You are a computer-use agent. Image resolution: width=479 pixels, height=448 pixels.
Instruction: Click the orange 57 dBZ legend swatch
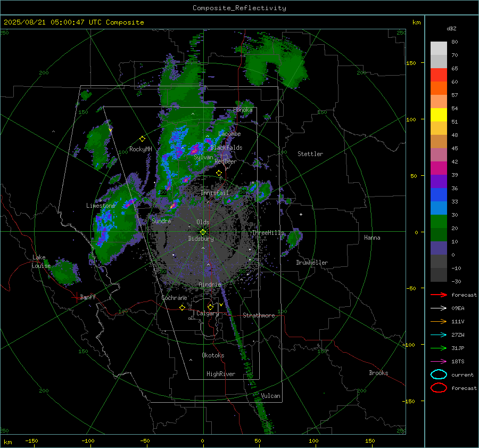coord(439,88)
